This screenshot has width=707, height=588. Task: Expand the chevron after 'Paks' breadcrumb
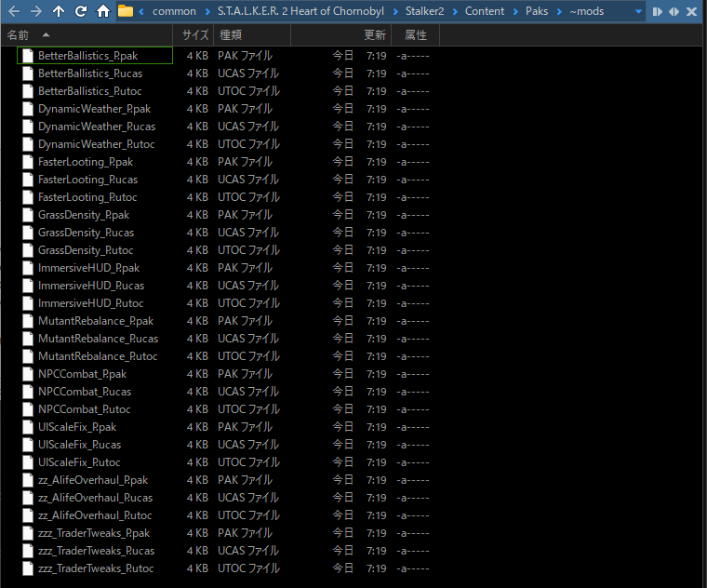pyautogui.click(x=559, y=12)
